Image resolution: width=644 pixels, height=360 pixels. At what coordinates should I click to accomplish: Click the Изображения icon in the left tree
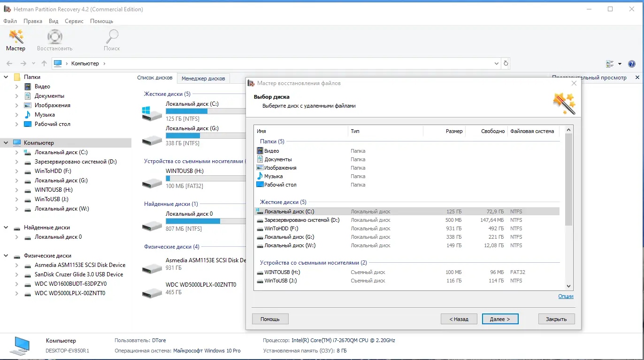pos(28,105)
